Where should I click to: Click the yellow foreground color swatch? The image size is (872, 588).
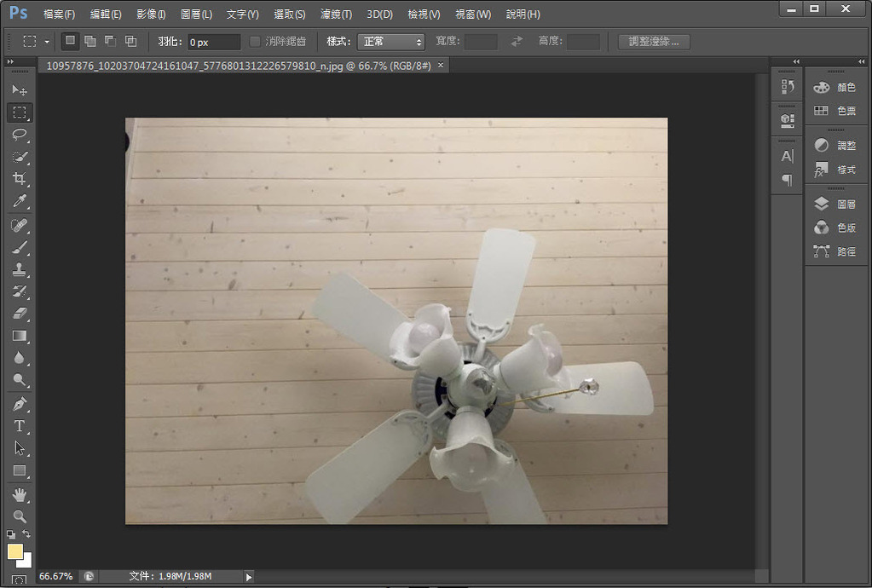click(x=14, y=551)
